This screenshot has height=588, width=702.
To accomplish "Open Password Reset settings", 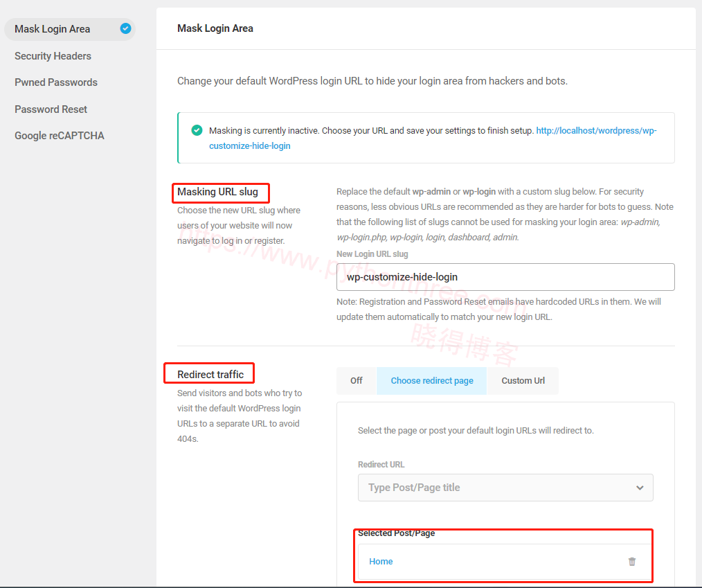I will (51, 109).
